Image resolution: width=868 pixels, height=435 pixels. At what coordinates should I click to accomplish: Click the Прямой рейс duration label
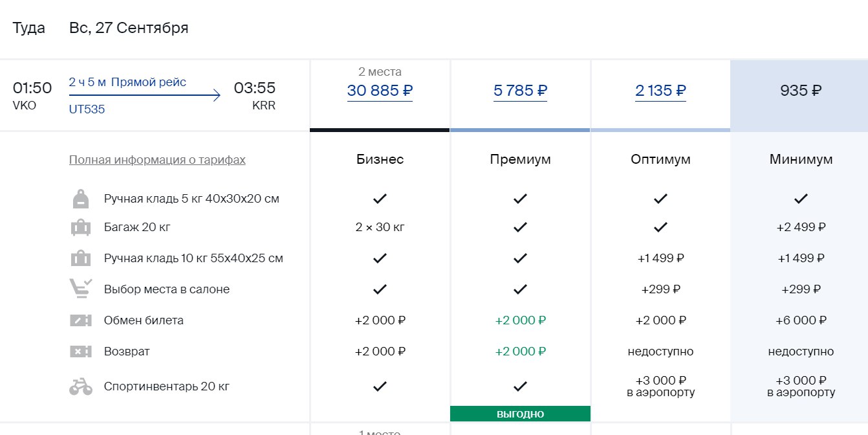(x=149, y=82)
